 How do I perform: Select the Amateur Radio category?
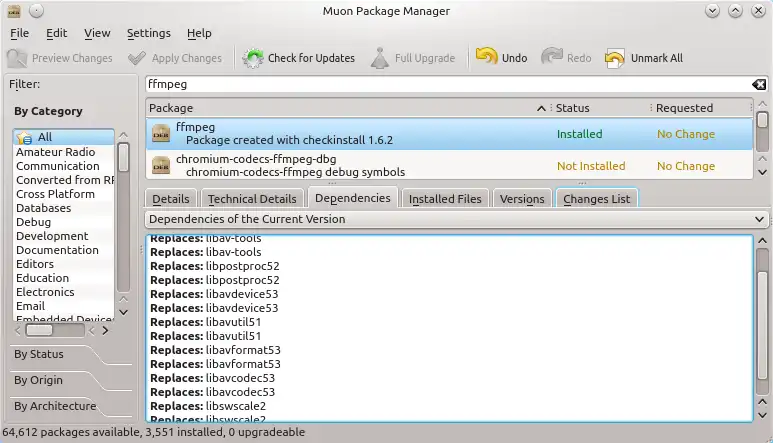tap(56, 152)
